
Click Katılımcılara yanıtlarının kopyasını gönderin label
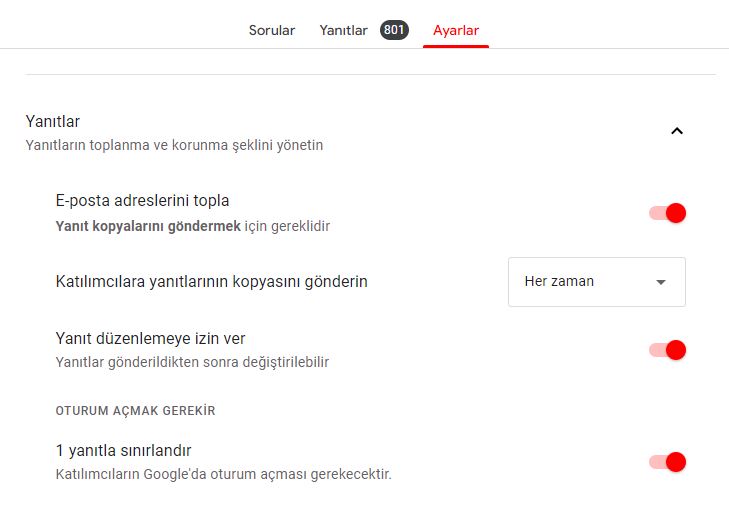click(x=211, y=282)
